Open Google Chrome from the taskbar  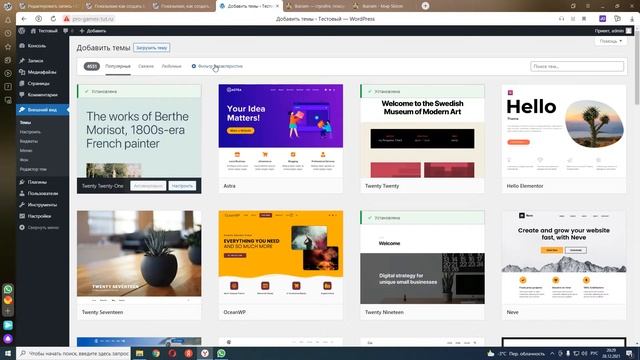point(156,353)
